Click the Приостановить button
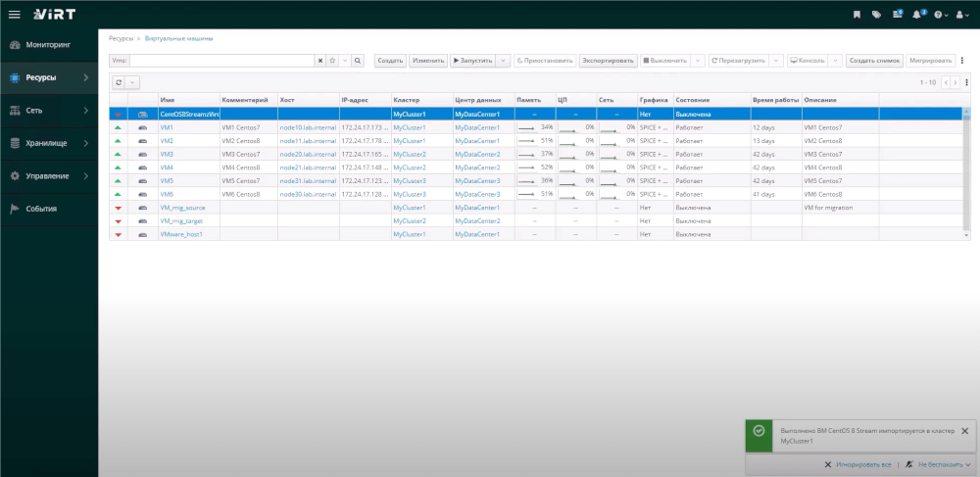 545,61
